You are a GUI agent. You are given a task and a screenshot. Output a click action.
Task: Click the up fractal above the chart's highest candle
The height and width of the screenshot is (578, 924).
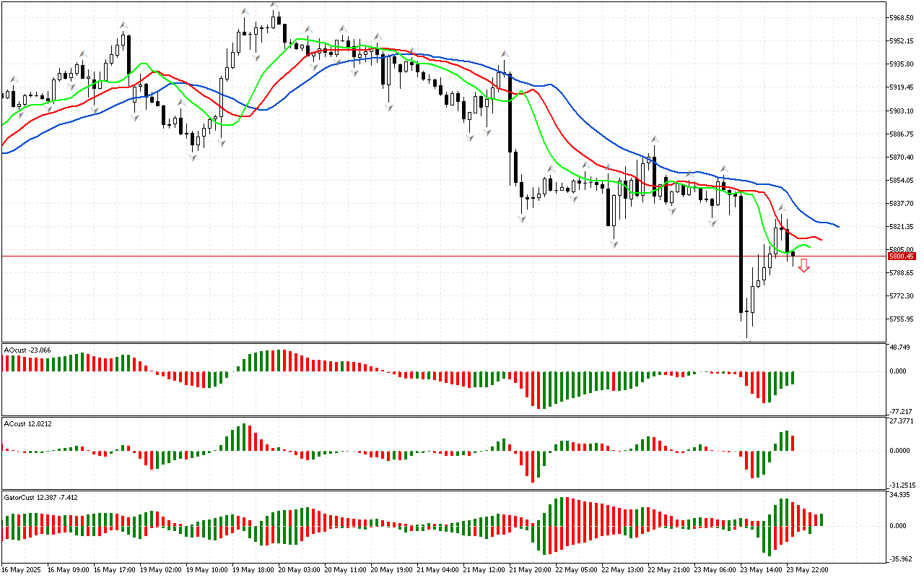tap(274, 6)
